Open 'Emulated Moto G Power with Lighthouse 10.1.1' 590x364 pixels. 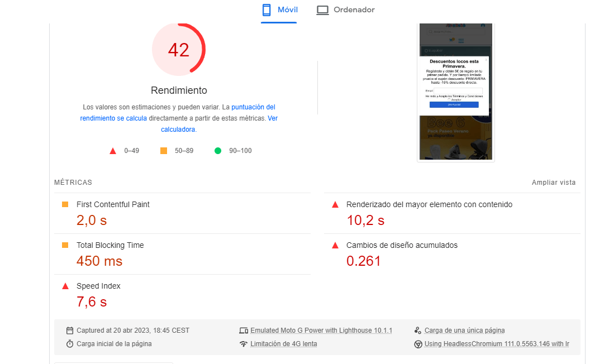(x=321, y=331)
